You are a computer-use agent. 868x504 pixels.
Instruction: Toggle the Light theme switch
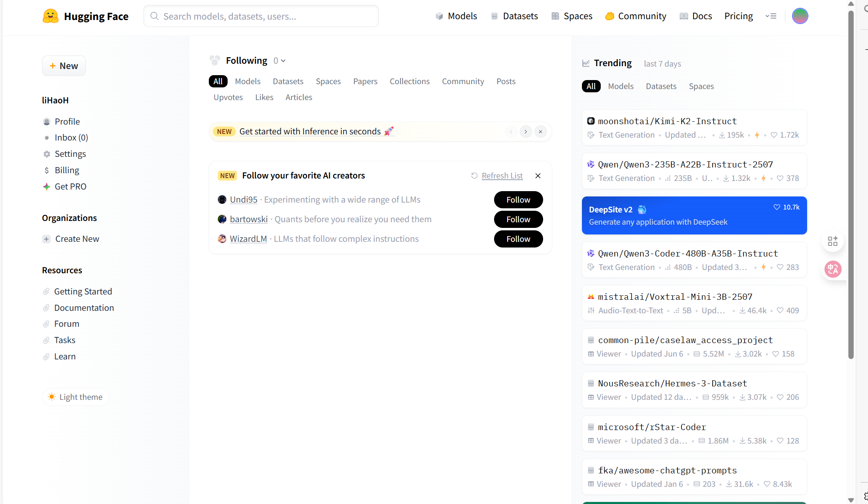76,397
